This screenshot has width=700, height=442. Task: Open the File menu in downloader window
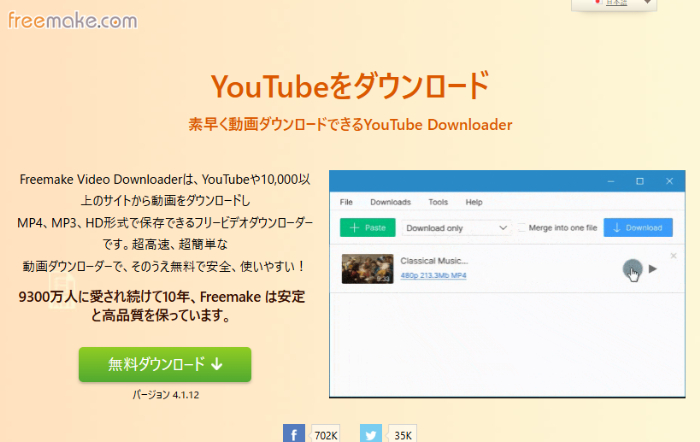346,202
